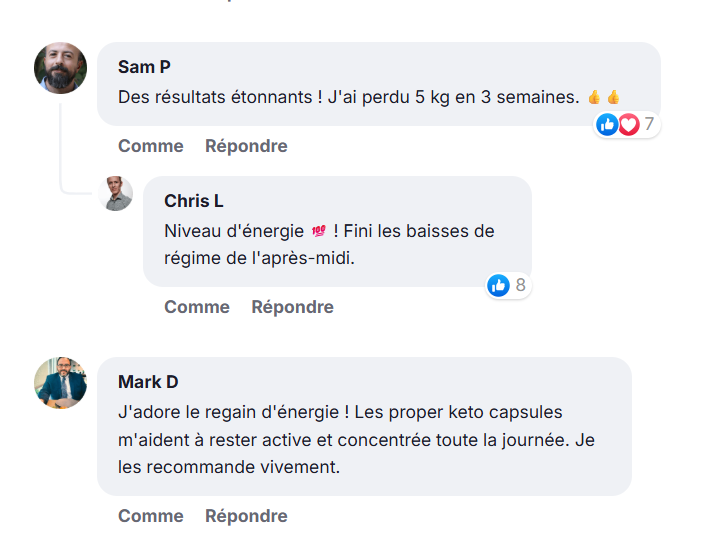Image resolution: width=702 pixels, height=536 pixels.
Task: Open Mark D's profile photo
Action: tap(60, 383)
